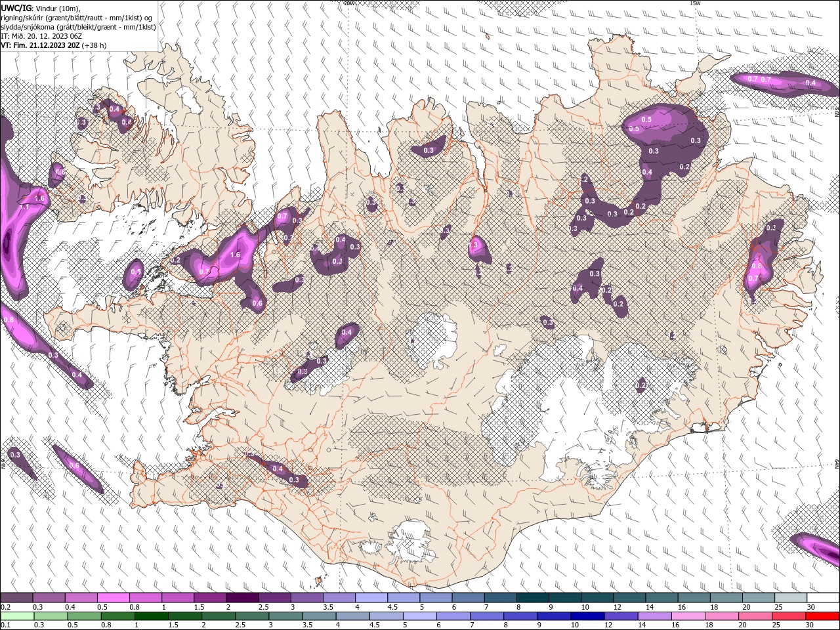The image size is (840, 630).
Task: Click the snow scale swatch between 1 and 1.5
Action: [x=178, y=598]
